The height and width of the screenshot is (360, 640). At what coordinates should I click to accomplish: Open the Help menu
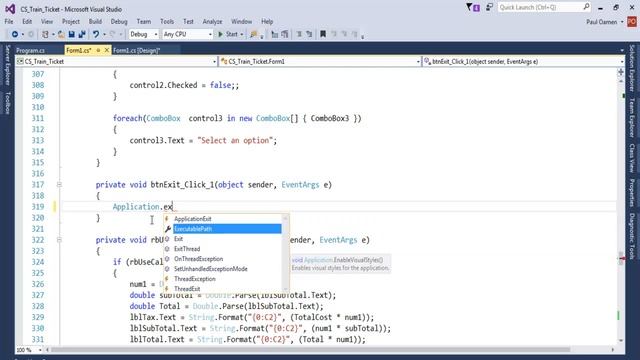pyautogui.click(x=267, y=21)
